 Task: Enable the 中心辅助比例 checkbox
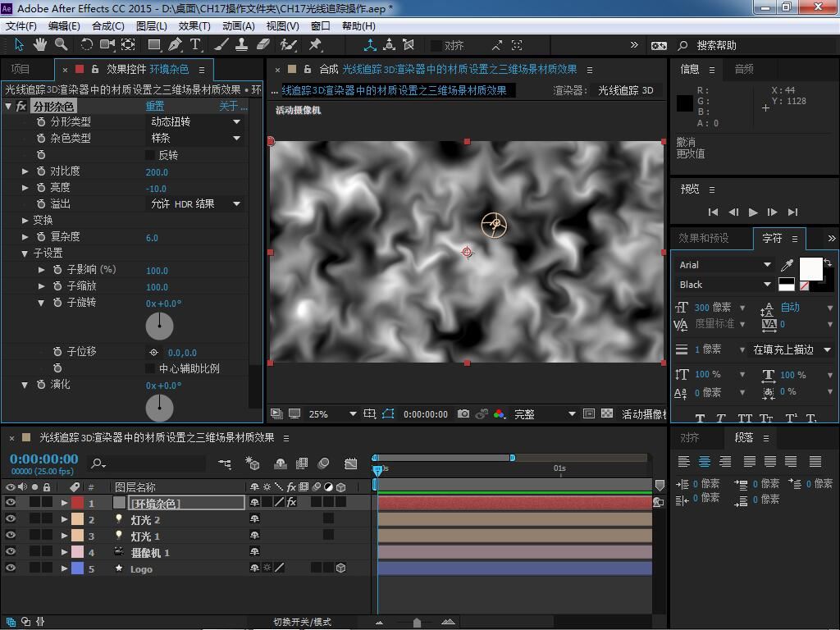pos(150,368)
